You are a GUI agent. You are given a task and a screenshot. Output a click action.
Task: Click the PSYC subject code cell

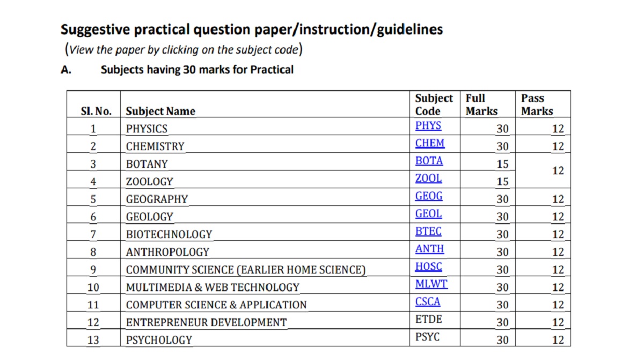(x=428, y=338)
